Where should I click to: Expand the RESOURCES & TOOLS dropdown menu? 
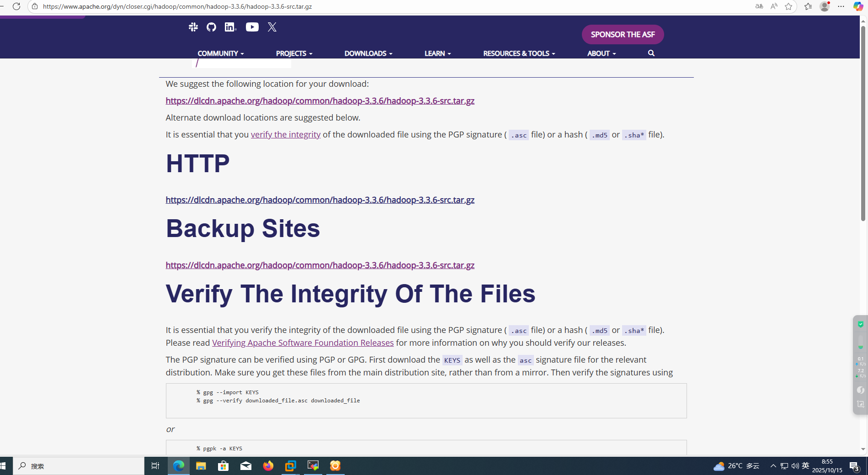519,53
